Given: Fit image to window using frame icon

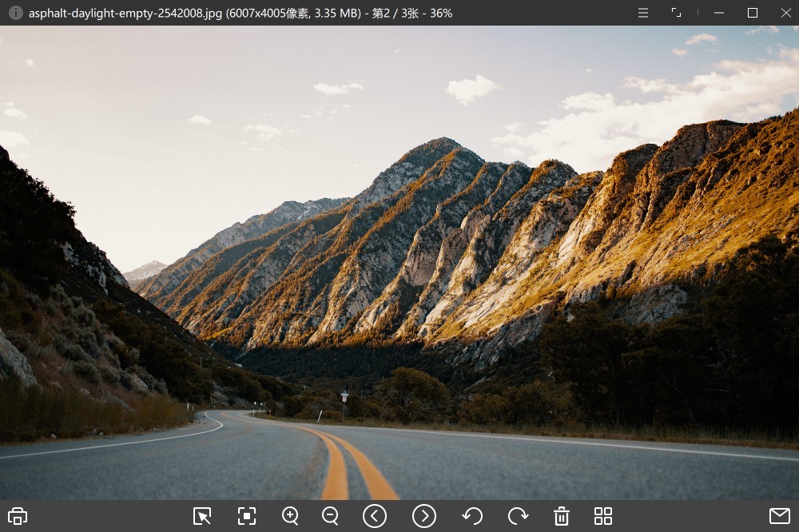Looking at the screenshot, I should [247, 516].
